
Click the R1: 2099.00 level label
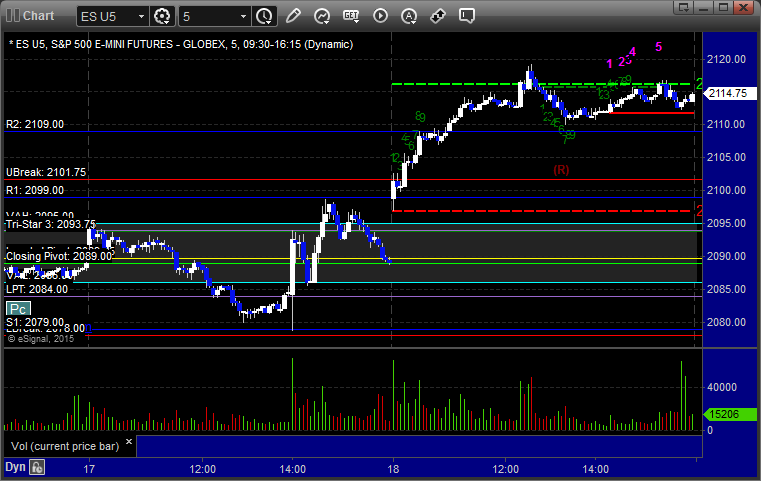pos(35,190)
